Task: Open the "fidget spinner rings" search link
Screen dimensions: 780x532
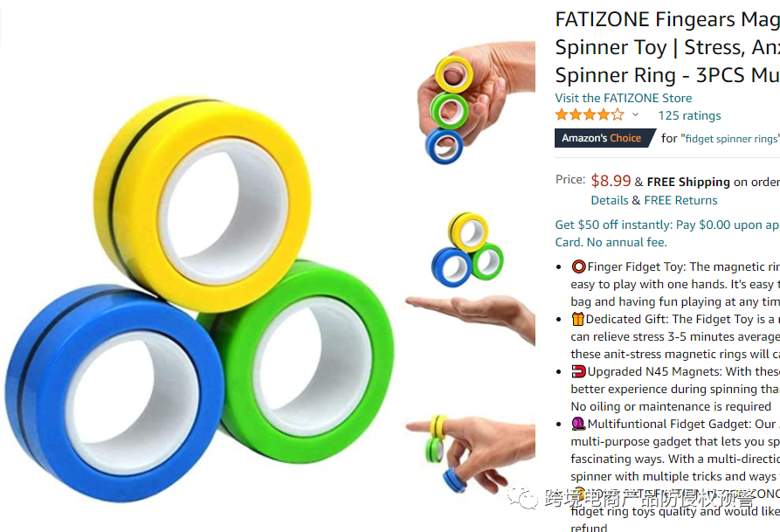Action: [729, 139]
